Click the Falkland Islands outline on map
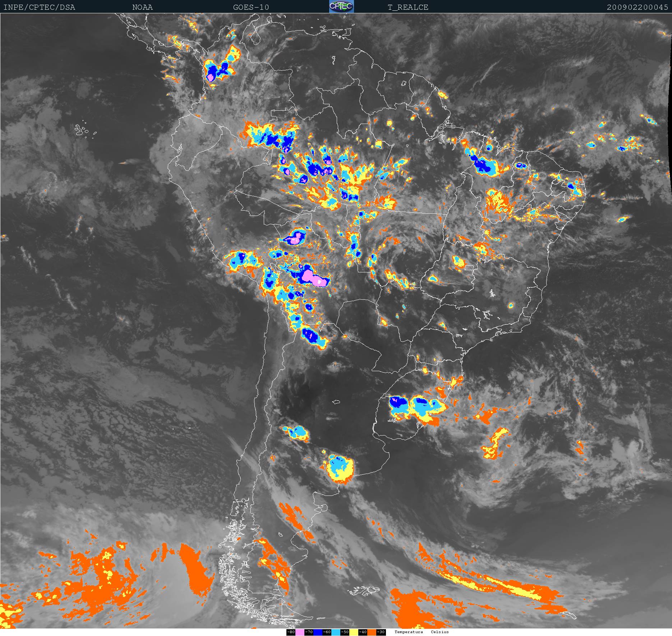672x636 pixels. coord(364,591)
